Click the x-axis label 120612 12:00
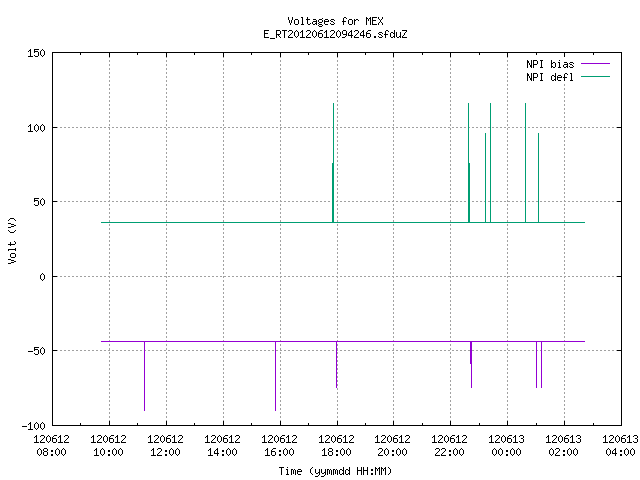The height and width of the screenshot is (480, 640). point(165,446)
